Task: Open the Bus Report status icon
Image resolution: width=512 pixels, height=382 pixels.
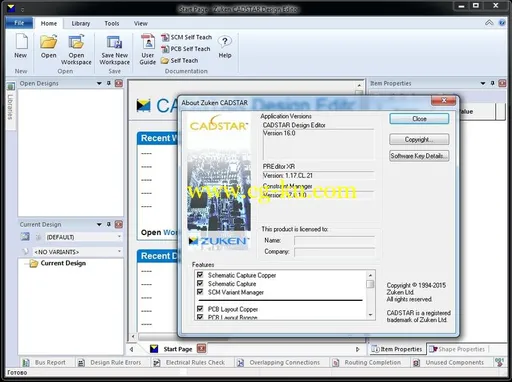Action: click(26, 362)
